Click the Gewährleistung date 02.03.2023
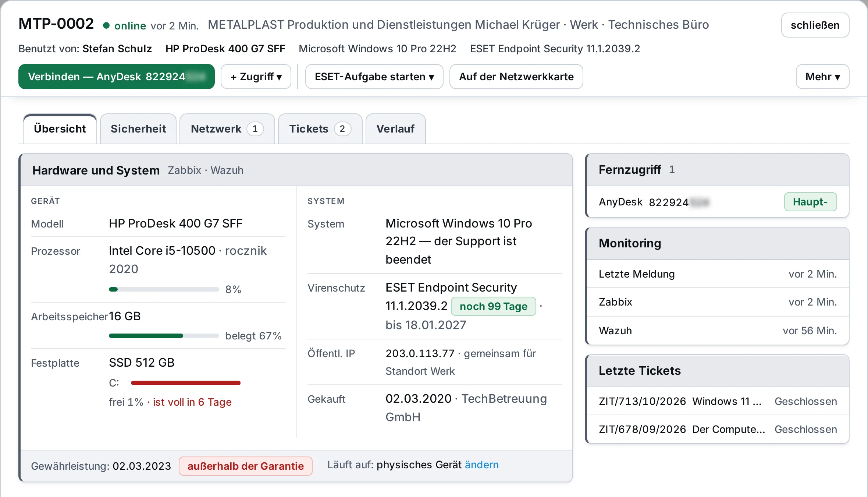The image size is (868, 497). click(x=142, y=466)
